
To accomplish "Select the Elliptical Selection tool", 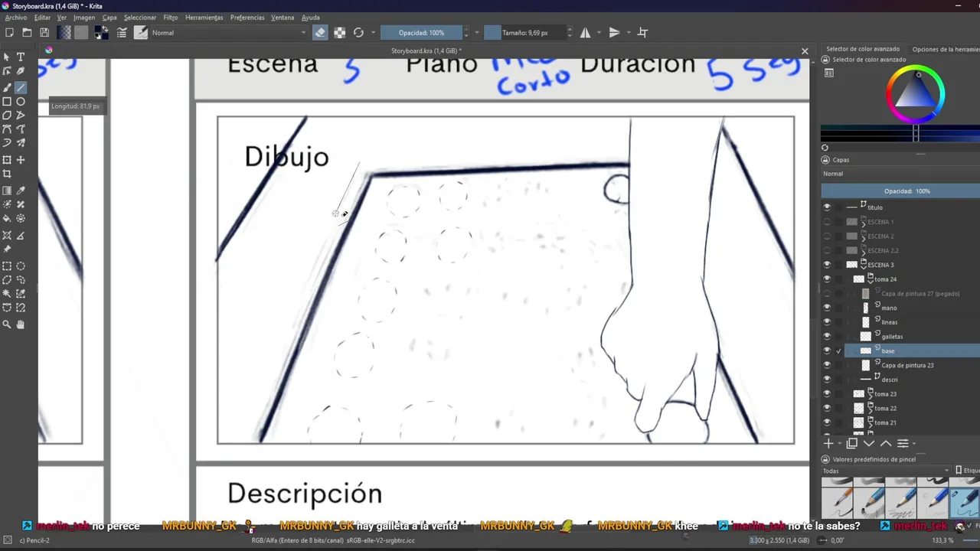I will (21, 266).
